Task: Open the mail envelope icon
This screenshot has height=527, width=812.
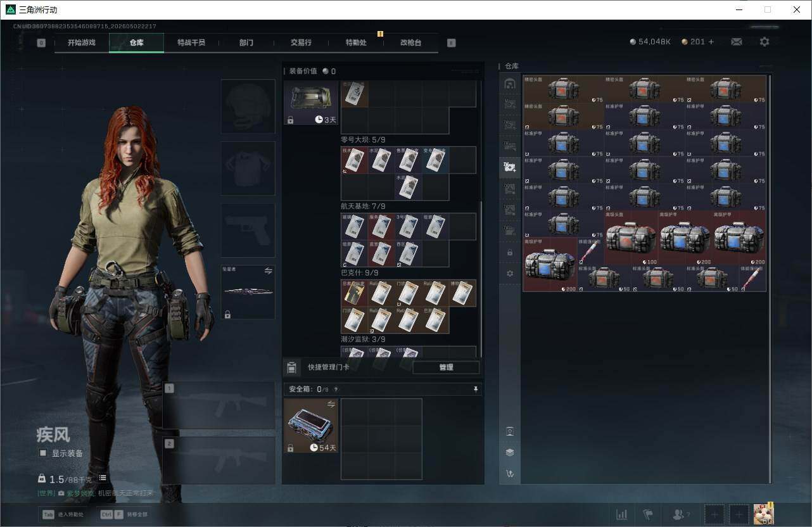Action: click(737, 42)
